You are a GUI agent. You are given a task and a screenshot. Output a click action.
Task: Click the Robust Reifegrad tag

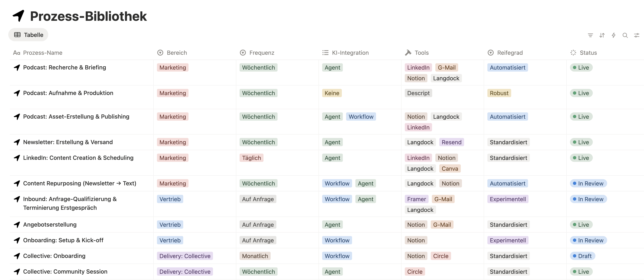499,93
